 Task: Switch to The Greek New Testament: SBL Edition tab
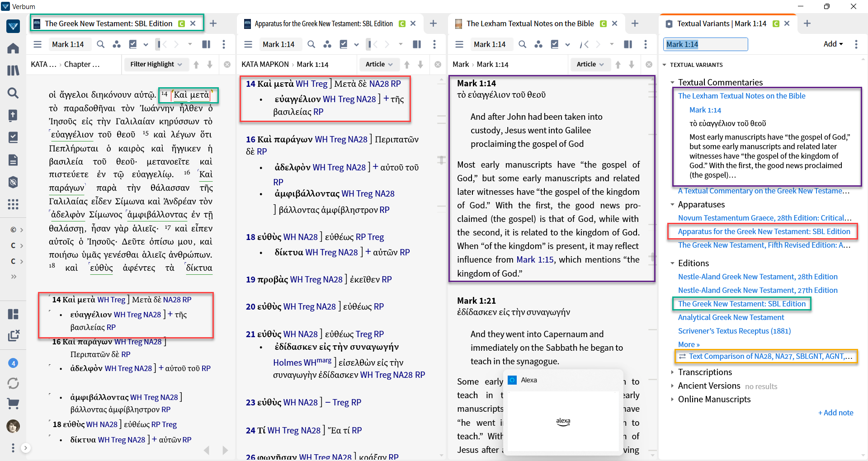coord(108,24)
